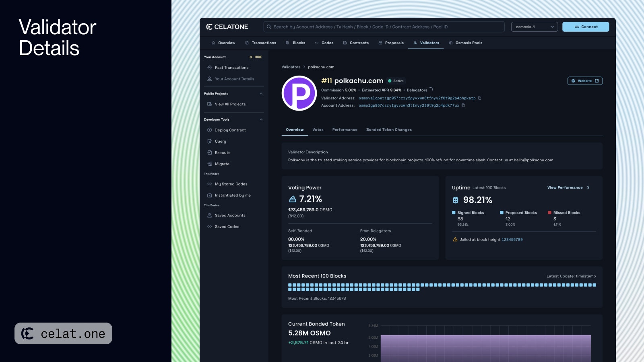
Task: Click the My Stored Codes code icon
Action: click(209, 184)
